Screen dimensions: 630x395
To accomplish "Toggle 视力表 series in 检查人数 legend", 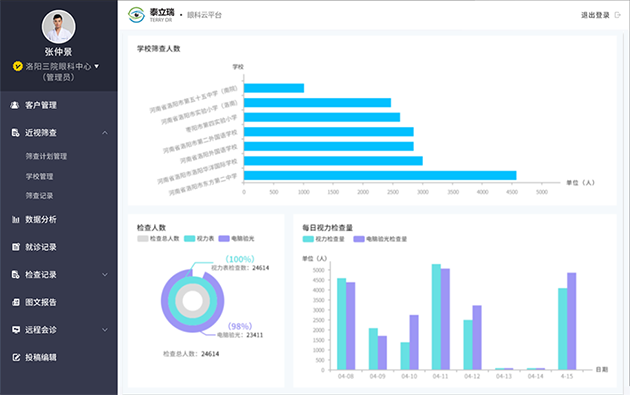I will coord(199,239).
